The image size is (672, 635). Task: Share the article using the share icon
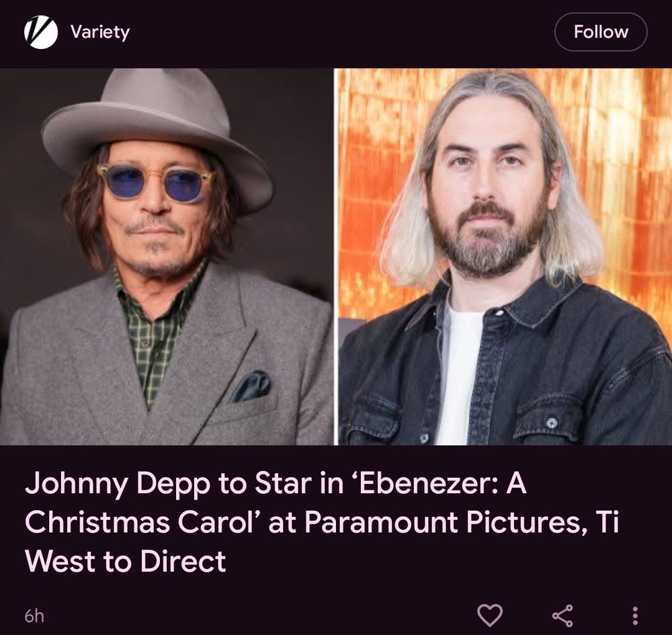(562, 616)
